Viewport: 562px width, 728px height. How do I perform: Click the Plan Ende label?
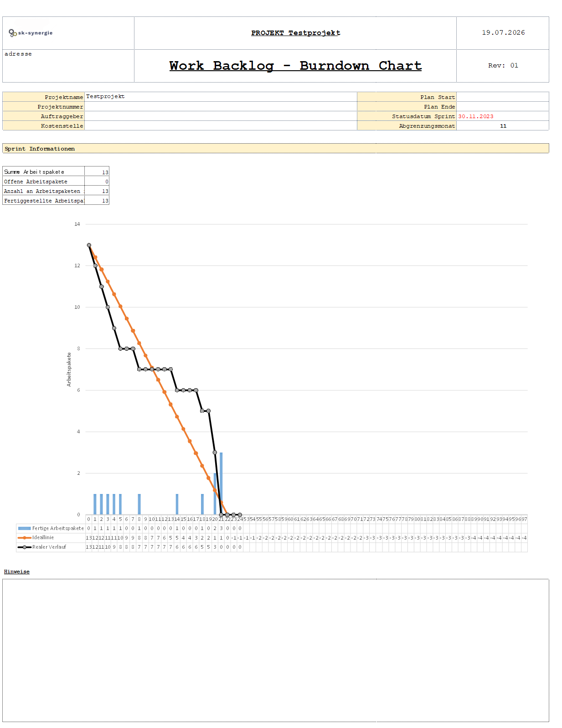[439, 107]
